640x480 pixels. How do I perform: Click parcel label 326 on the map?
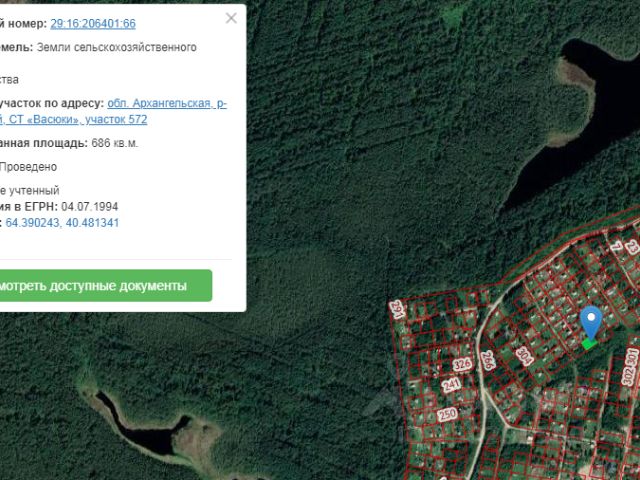(461, 363)
